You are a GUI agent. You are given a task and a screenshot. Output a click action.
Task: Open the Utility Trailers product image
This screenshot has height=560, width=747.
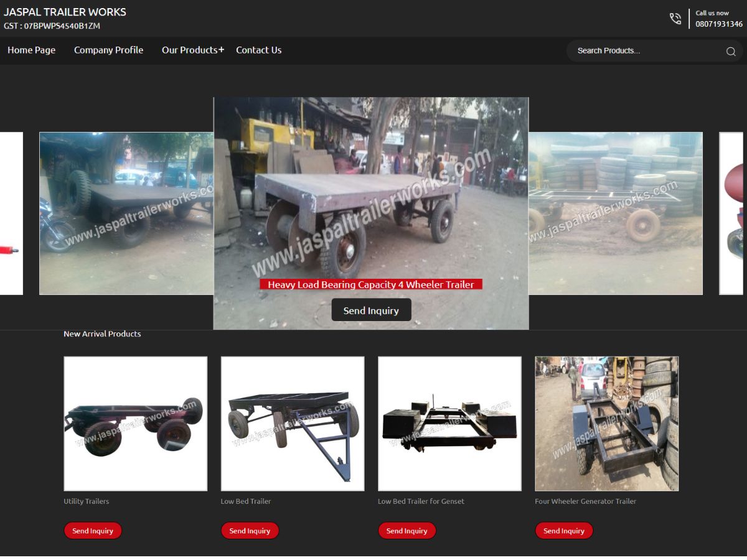click(135, 423)
